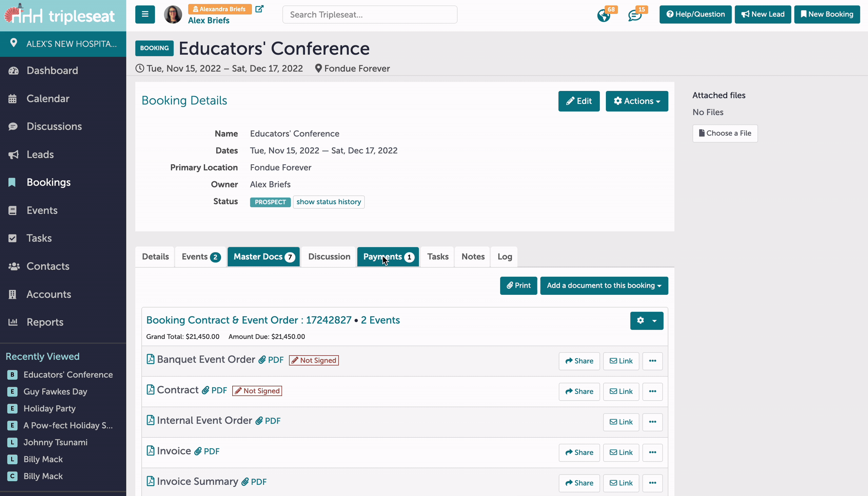This screenshot has width=868, height=496.
Task: Switch to the Tasks tab
Action: [x=438, y=256]
